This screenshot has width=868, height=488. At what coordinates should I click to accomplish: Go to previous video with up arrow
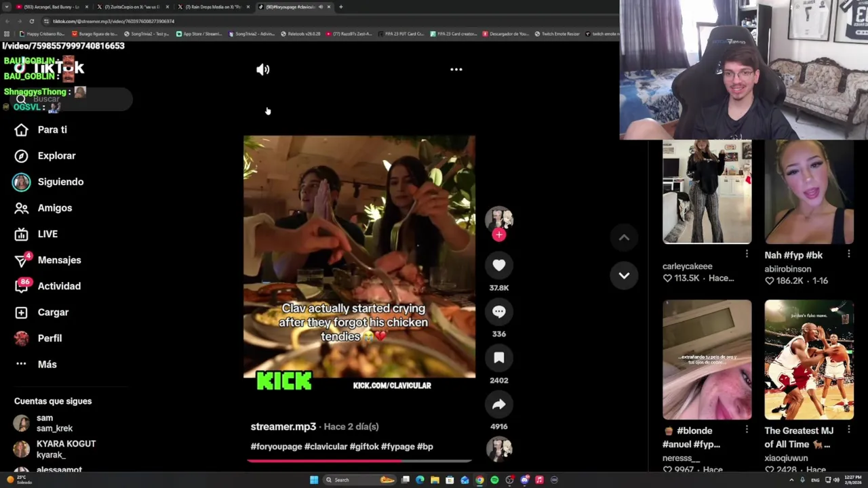point(624,237)
